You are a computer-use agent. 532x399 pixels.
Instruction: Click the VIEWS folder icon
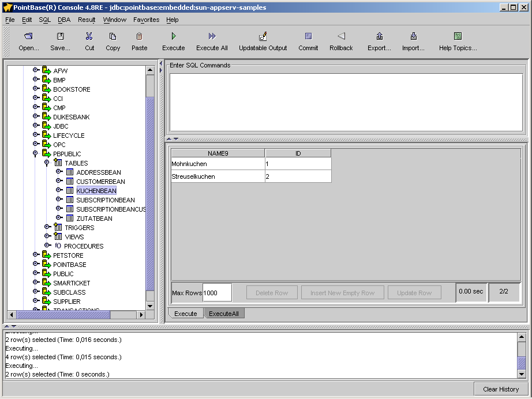(x=58, y=236)
